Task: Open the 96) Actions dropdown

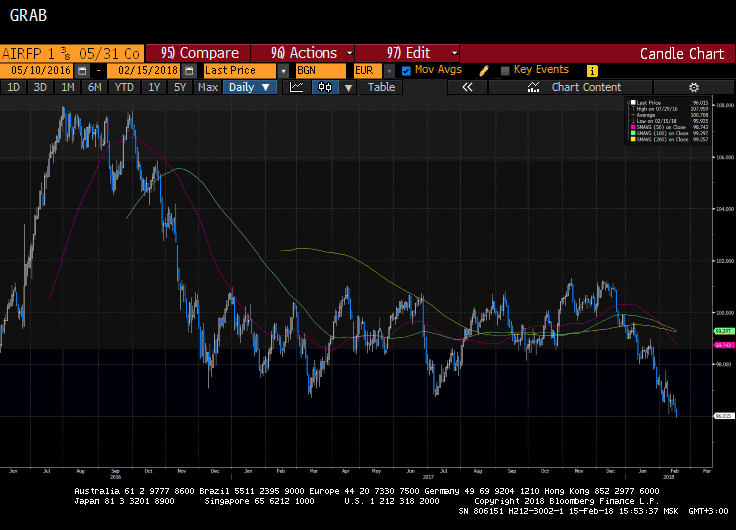Action: (x=303, y=53)
